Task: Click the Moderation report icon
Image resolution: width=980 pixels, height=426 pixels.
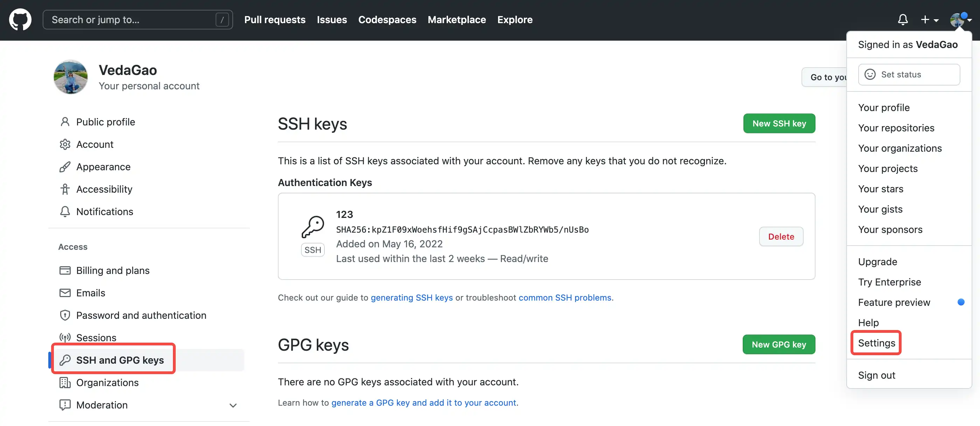Action: [65, 405]
